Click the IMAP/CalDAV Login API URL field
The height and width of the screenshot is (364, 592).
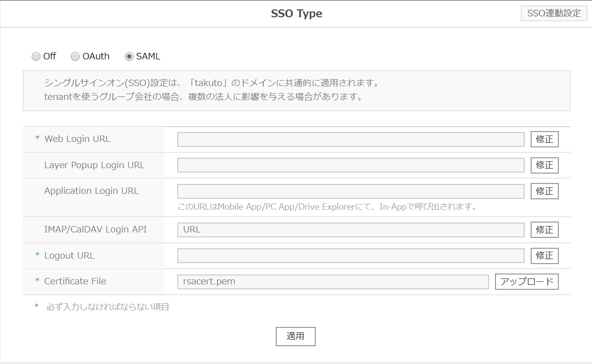350,230
